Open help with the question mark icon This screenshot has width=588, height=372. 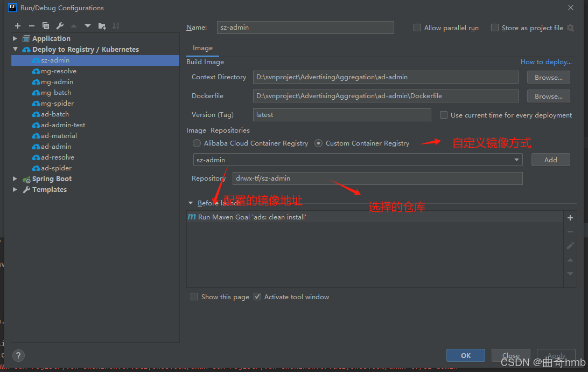coord(18,355)
